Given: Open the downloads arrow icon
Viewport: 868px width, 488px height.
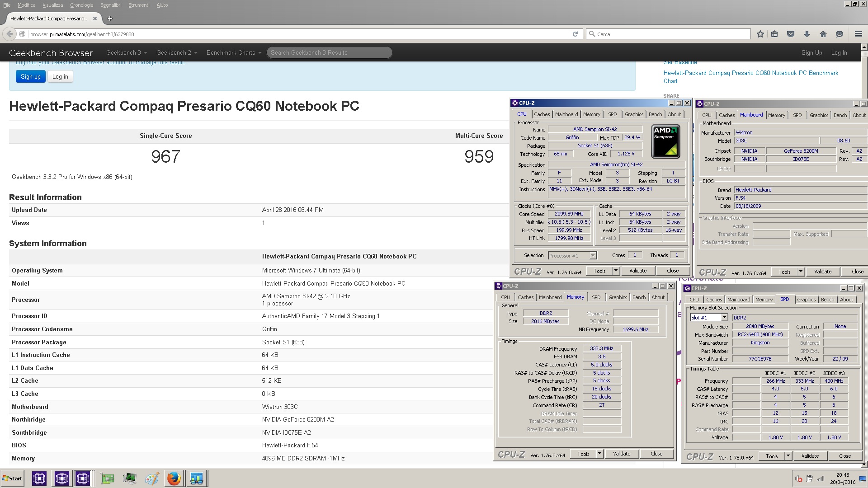Looking at the screenshot, I should tap(807, 34).
